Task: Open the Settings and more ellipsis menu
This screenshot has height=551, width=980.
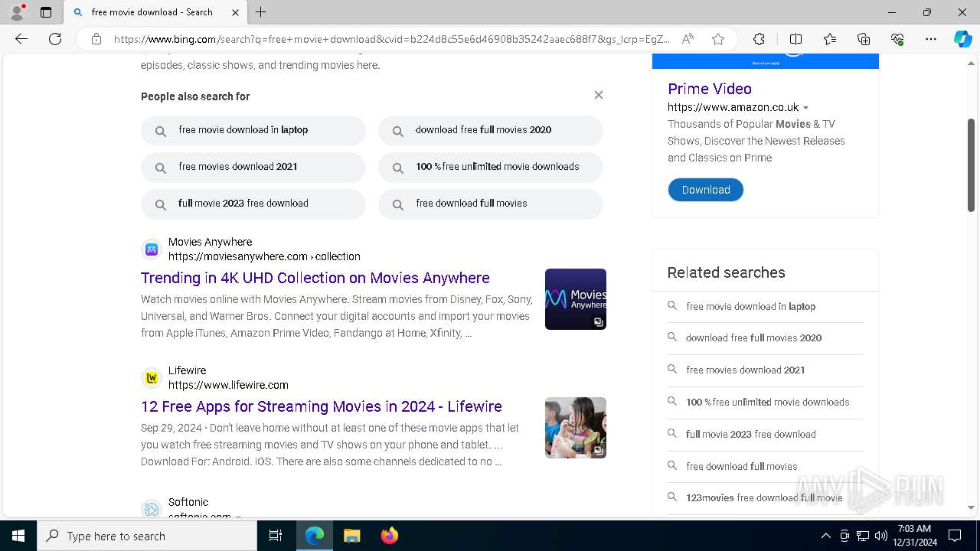Action: point(931,39)
